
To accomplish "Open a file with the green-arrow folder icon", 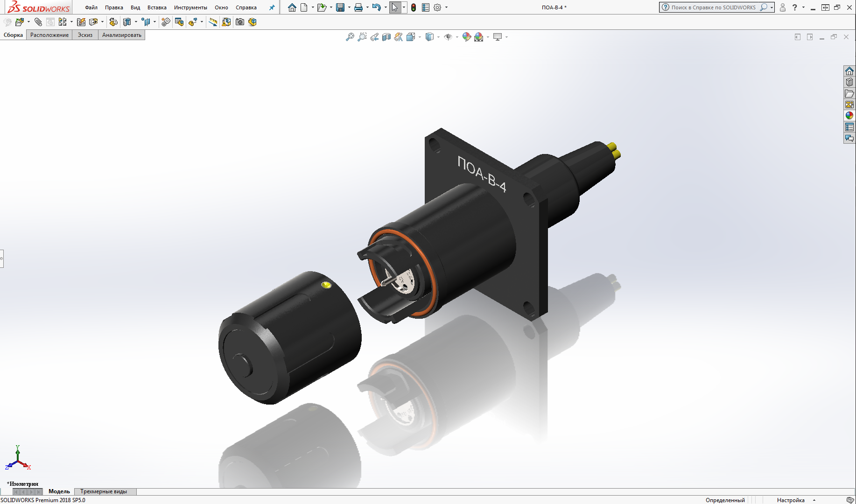I will pyautogui.click(x=322, y=7).
